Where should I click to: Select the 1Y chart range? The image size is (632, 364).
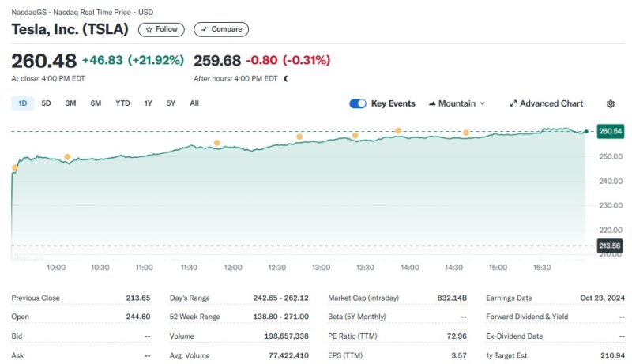[148, 103]
